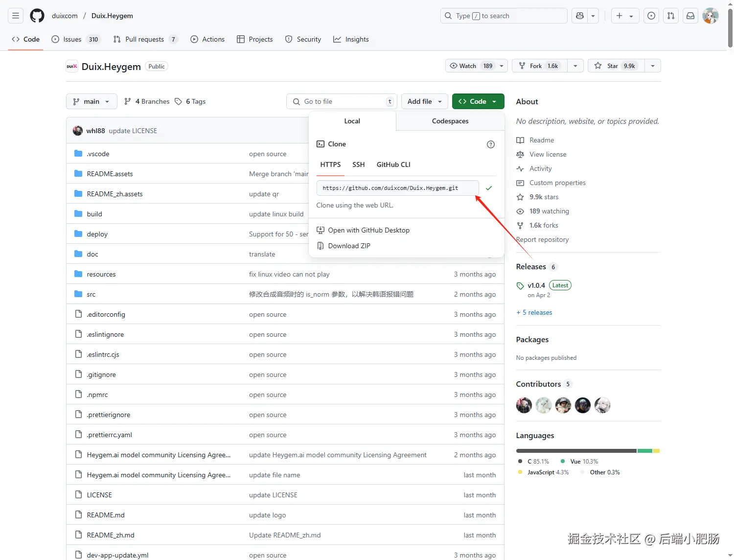Click the whl88 commit author avatar
Screen dimensions: 734x560
[x=77, y=131]
